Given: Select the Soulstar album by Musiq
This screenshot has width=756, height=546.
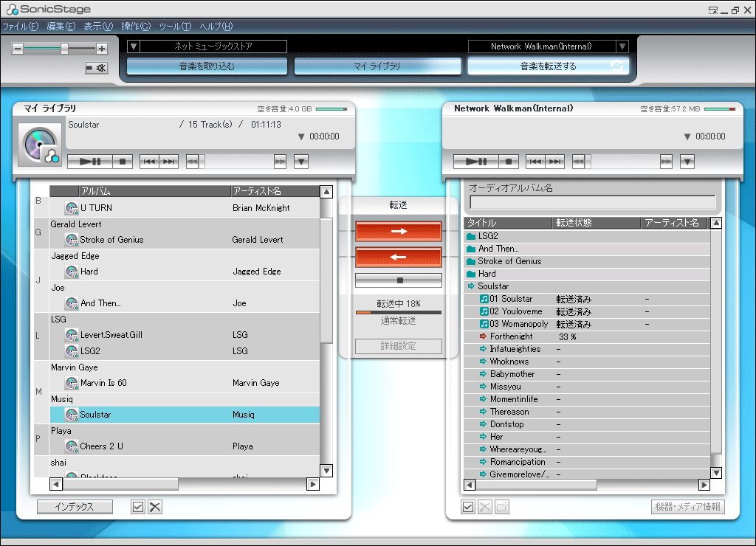Looking at the screenshot, I should [x=185, y=415].
